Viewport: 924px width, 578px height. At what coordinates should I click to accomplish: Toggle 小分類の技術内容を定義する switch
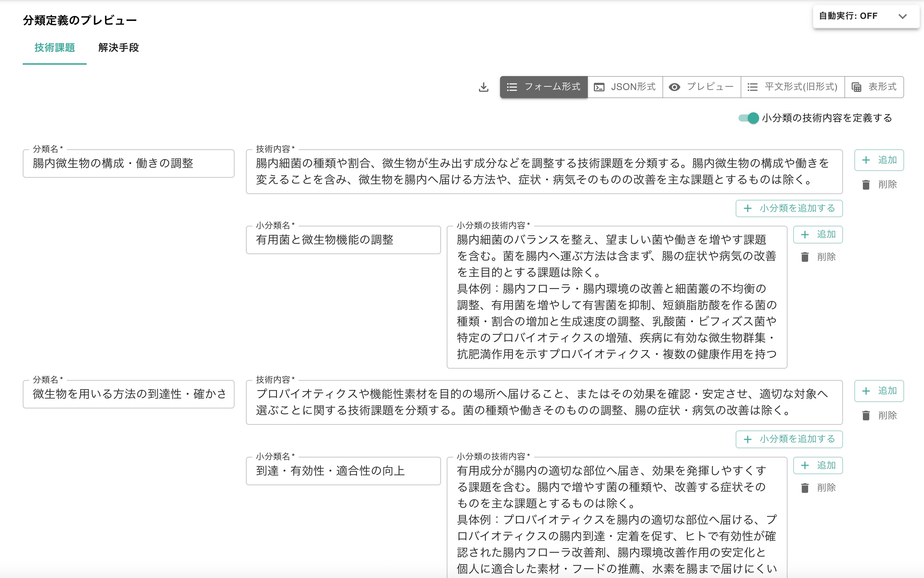click(748, 118)
